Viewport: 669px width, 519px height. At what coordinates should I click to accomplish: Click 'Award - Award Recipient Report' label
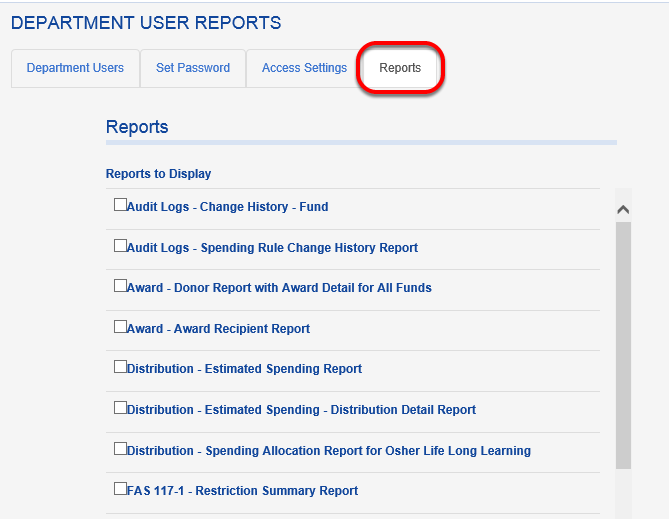coord(218,329)
